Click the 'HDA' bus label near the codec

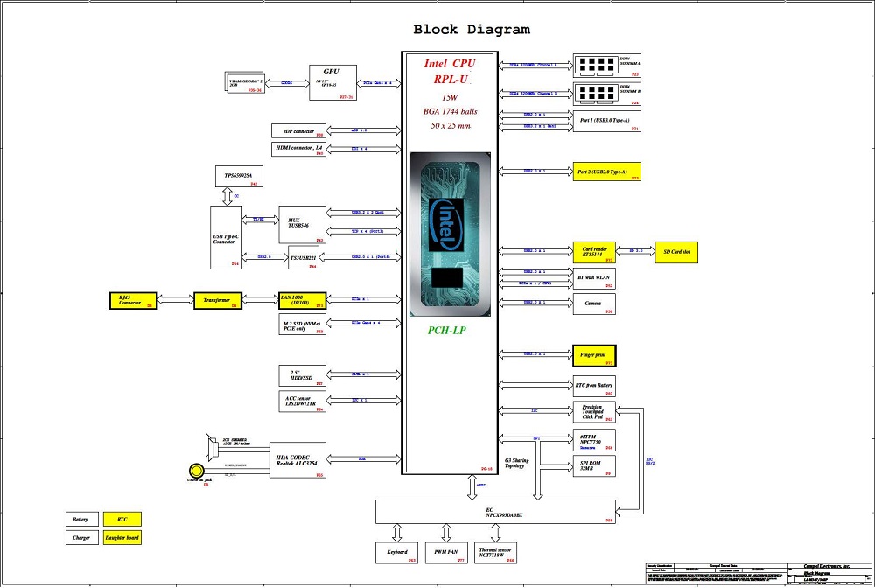[362, 458]
